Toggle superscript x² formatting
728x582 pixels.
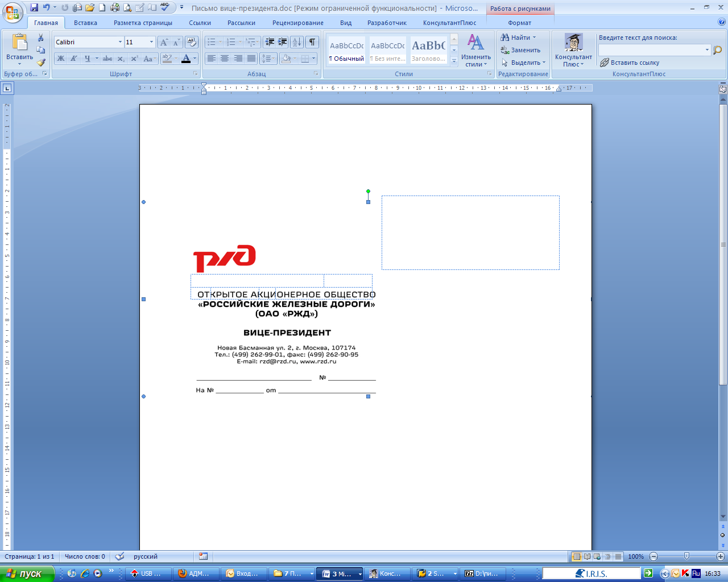click(x=134, y=59)
